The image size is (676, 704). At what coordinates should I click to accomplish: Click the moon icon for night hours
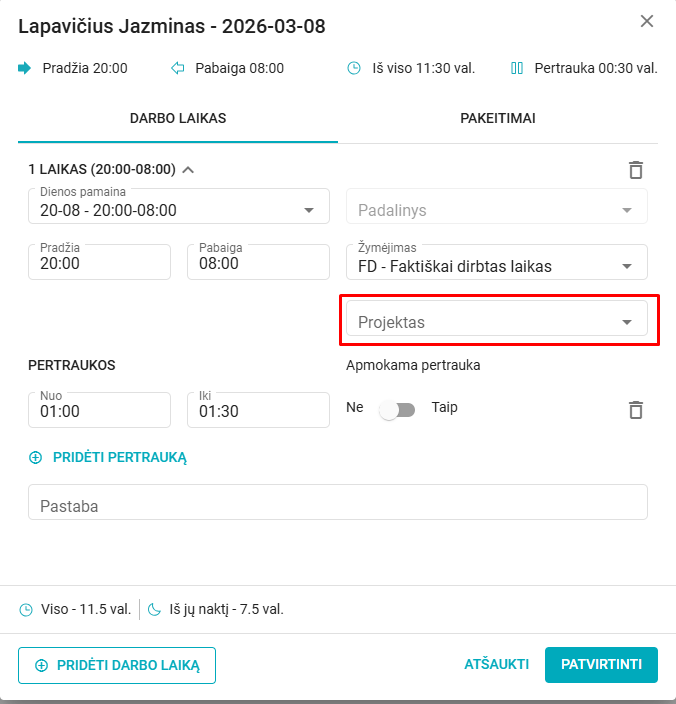(x=154, y=609)
